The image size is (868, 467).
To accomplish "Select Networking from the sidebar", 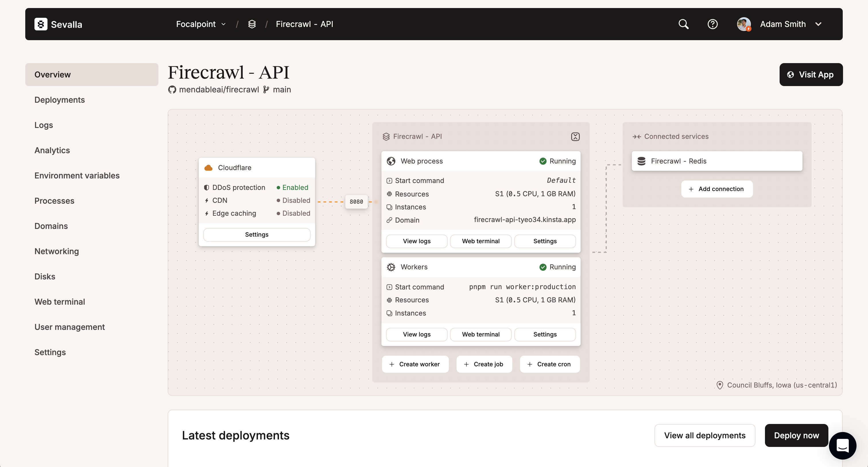I will 57,251.
